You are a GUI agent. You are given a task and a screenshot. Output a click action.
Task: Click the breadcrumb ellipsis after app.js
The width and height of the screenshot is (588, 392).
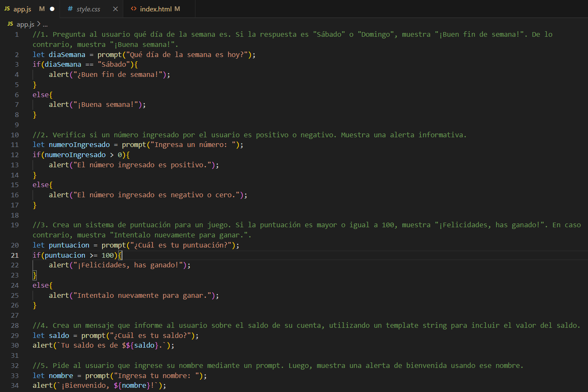[45, 24]
